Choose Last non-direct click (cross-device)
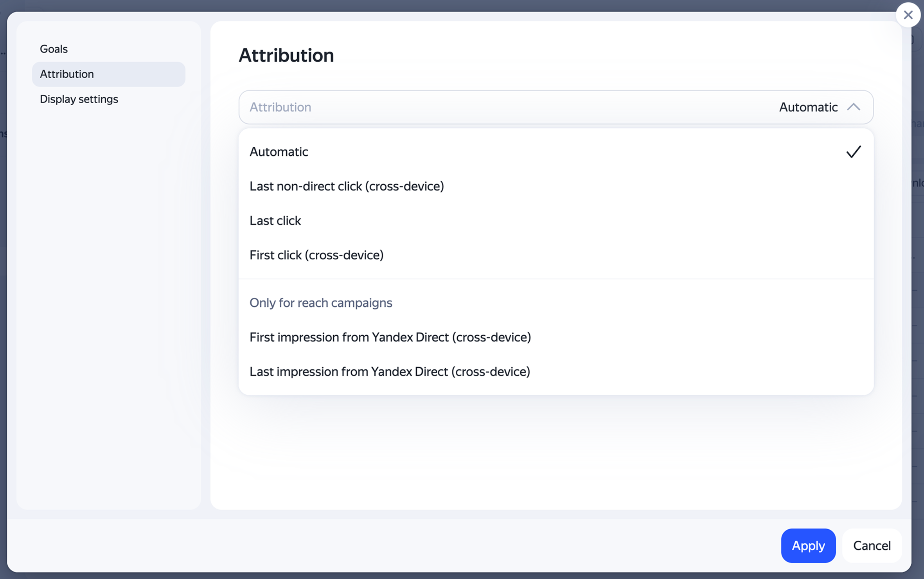924x579 pixels. tap(556, 186)
